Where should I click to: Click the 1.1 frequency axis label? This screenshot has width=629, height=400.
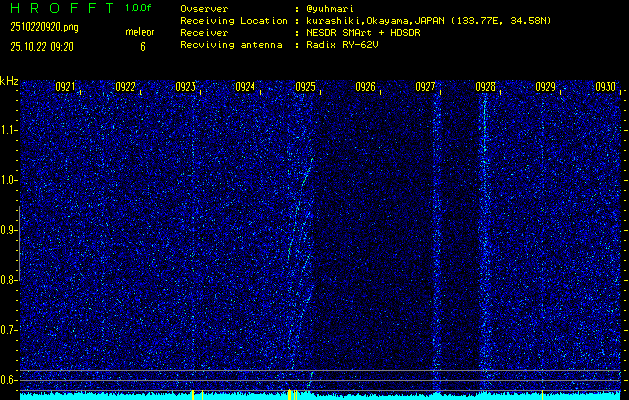click(x=7, y=130)
